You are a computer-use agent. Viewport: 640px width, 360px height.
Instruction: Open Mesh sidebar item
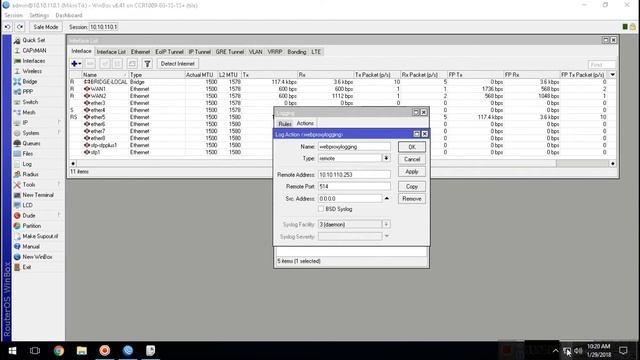[x=29, y=112]
